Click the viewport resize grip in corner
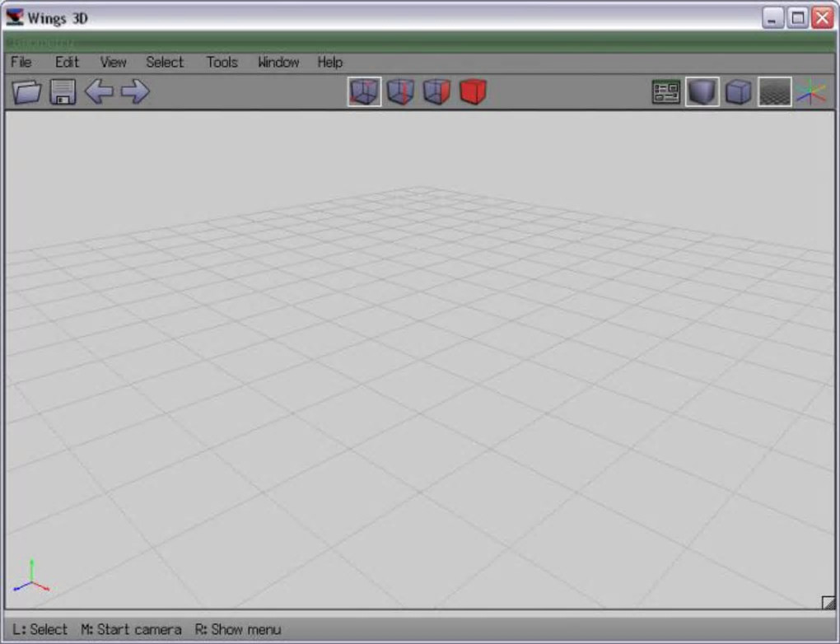 (828, 603)
